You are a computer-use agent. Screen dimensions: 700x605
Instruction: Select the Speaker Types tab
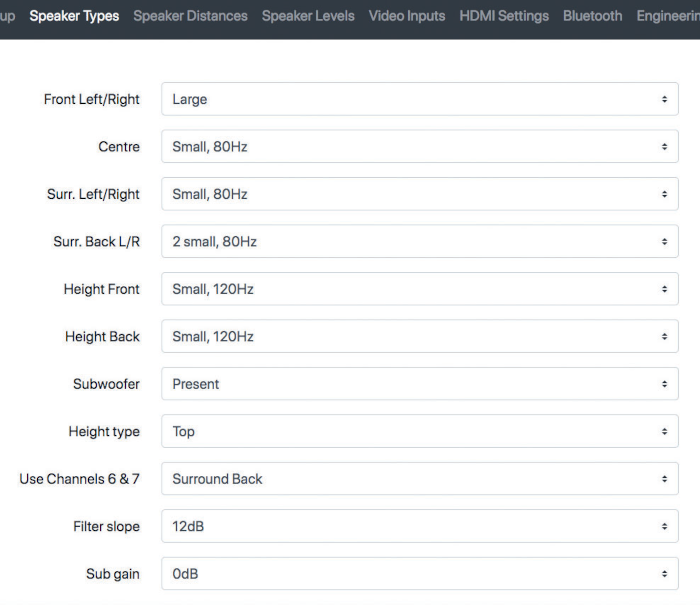click(74, 16)
